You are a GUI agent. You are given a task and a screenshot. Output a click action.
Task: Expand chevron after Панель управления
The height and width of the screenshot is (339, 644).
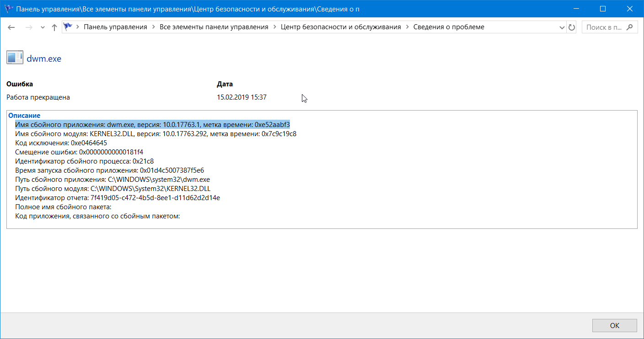(154, 27)
